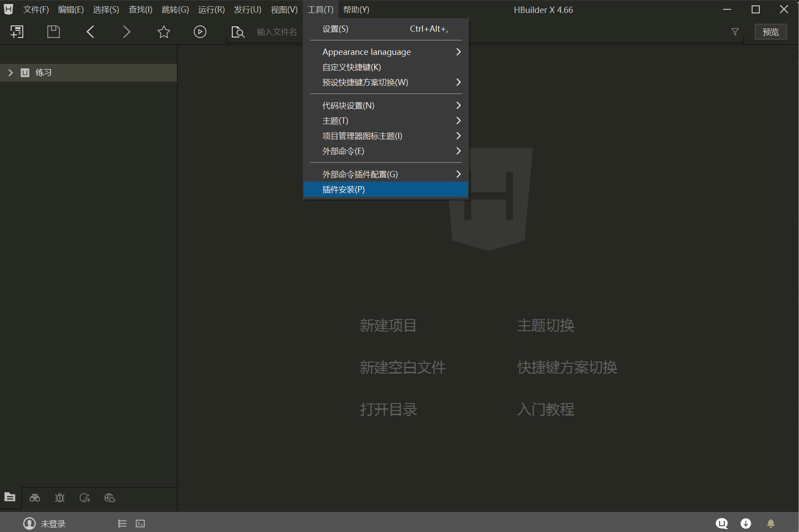The width and height of the screenshot is (799, 532).
Task: Run the project via the play icon
Action: pos(200,32)
